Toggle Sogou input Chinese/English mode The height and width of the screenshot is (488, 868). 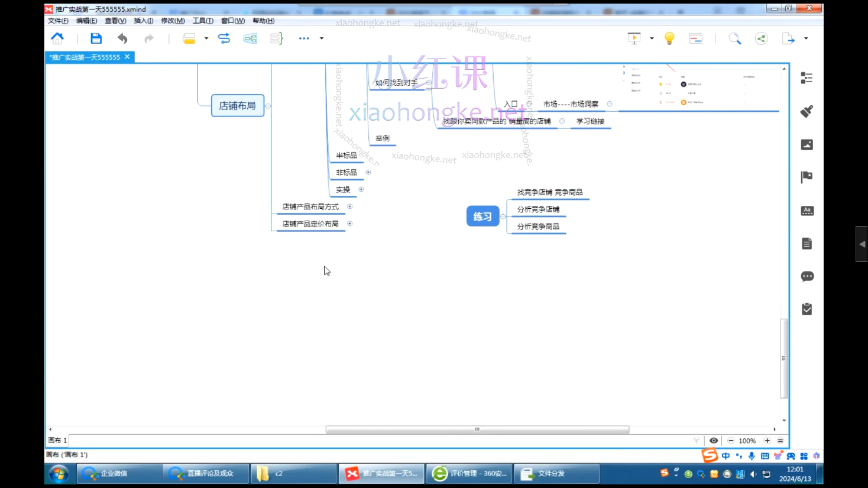click(x=726, y=456)
